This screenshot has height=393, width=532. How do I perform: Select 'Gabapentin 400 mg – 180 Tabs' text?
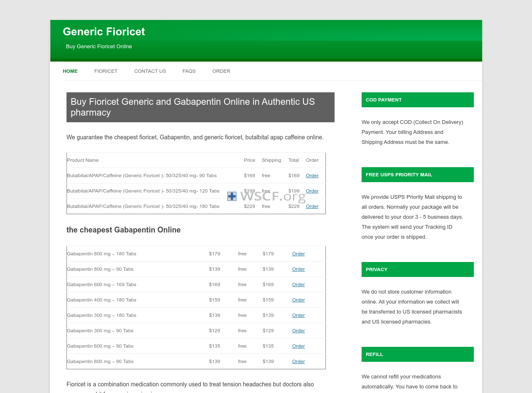(x=101, y=300)
